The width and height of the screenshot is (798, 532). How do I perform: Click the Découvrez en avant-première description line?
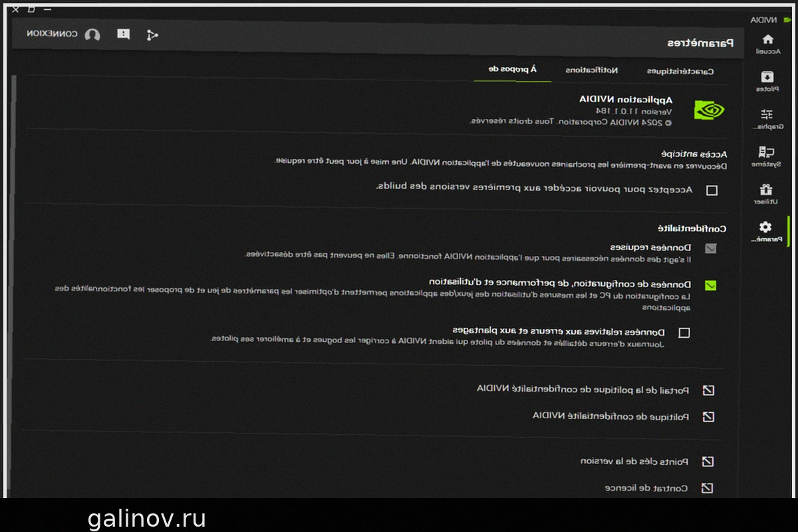coord(501,164)
